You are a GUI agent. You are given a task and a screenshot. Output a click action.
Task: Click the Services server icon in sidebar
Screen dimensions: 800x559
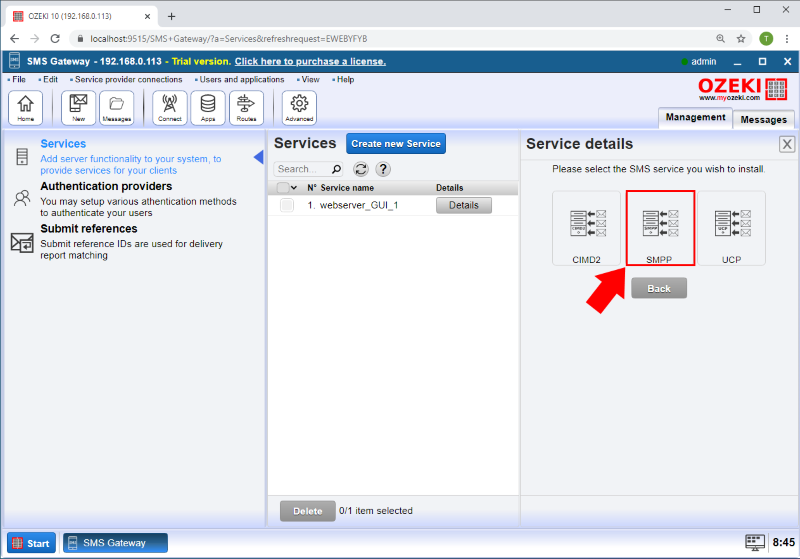click(22, 157)
